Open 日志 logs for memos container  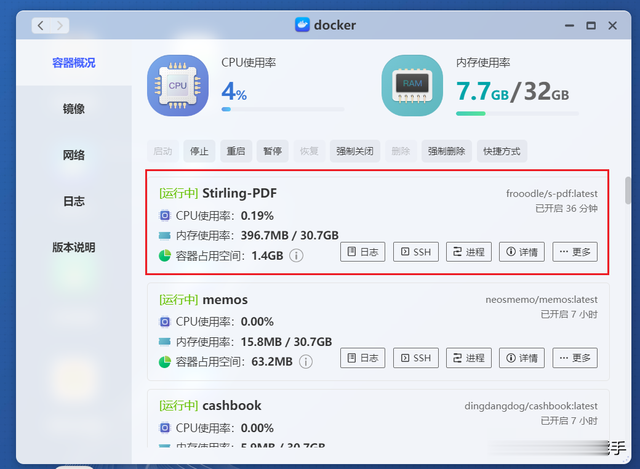(362, 358)
